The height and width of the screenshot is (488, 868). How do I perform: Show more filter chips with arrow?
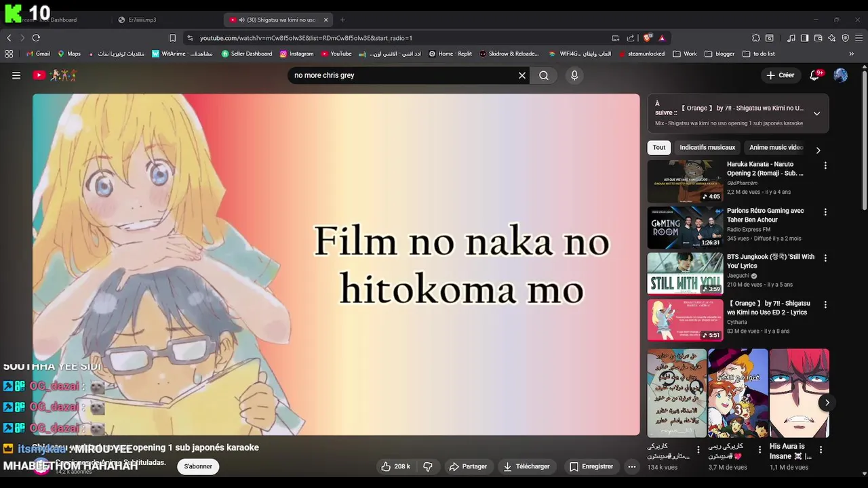tap(818, 150)
